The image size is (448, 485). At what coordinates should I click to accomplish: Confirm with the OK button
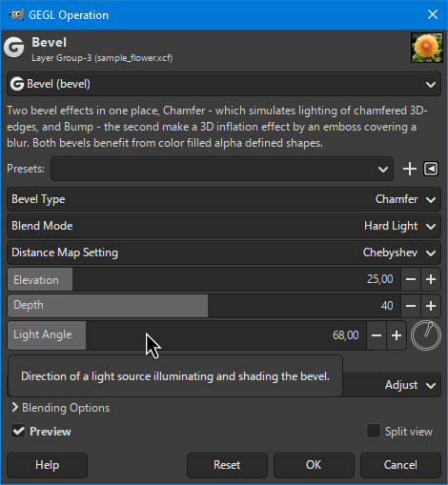[x=314, y=465]
